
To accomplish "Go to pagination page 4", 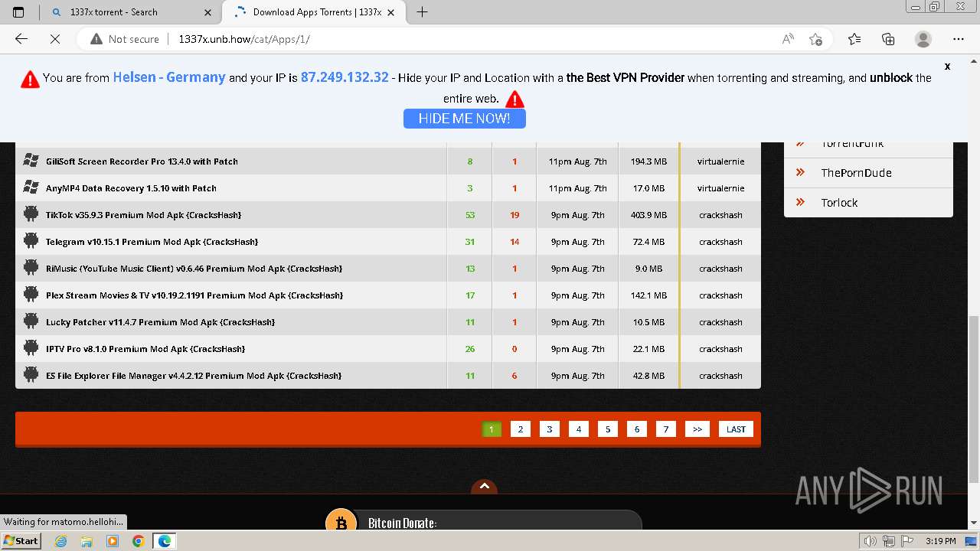I will point(579,429).
